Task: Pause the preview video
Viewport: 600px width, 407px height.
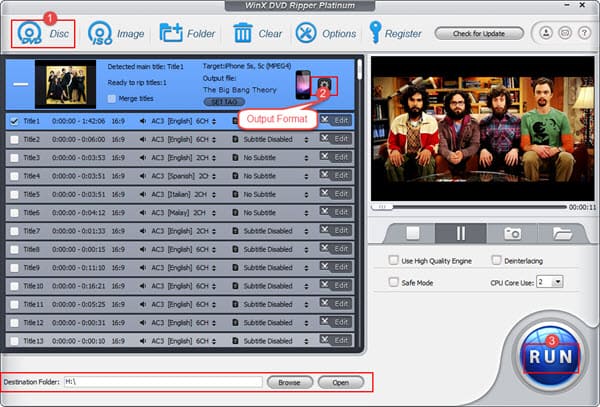Action: [461, 233]
